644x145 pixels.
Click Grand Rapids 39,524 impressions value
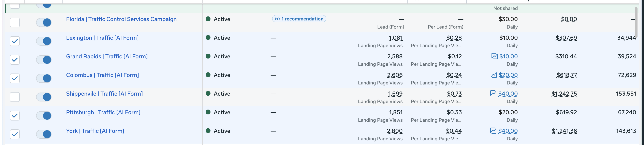point(627,57)
